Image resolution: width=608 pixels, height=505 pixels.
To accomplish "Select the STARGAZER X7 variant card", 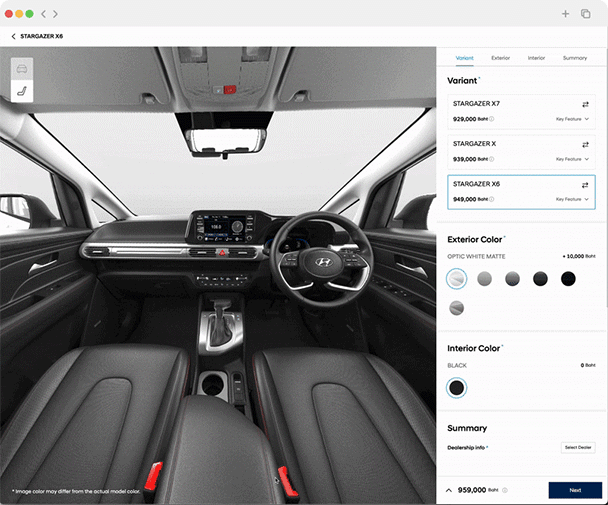I will 521,112.
